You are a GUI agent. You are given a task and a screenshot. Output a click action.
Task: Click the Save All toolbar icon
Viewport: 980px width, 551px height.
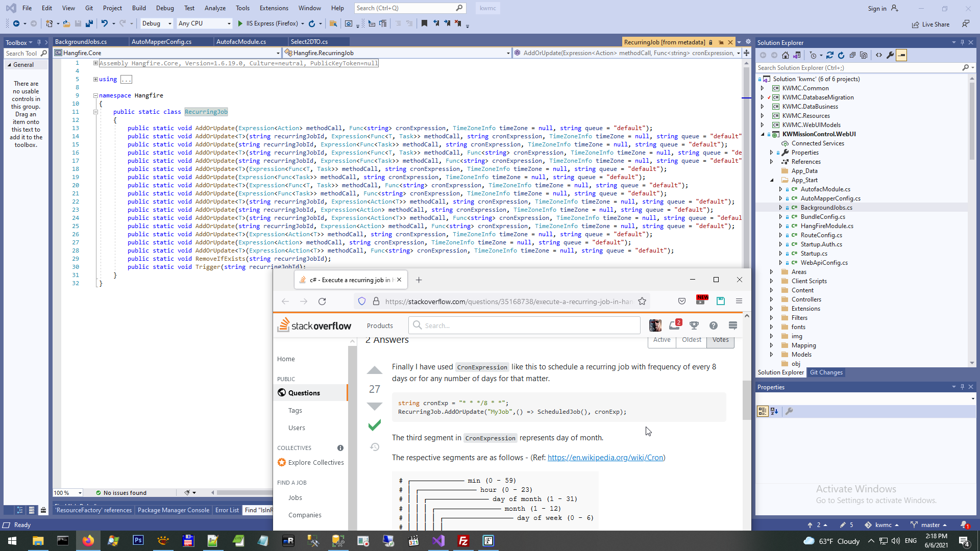pyautogui.click(x=89, y=23)
